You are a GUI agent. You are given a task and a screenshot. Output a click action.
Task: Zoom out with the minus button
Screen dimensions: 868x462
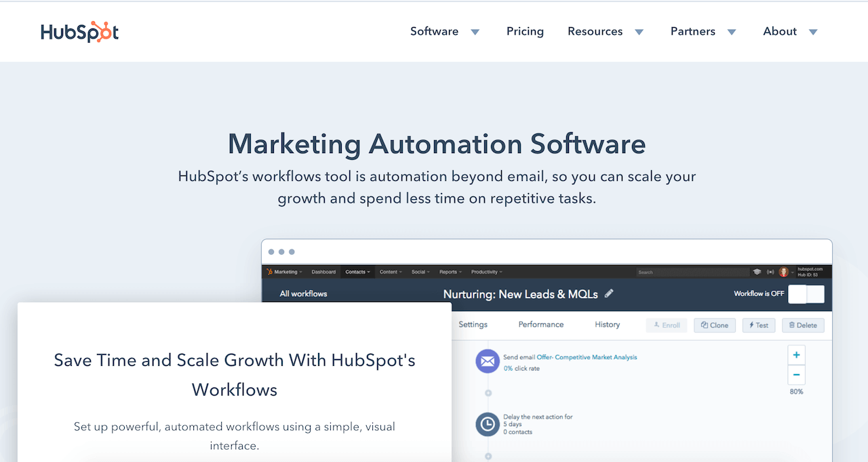pyautogui.click(x=797, y=375)
